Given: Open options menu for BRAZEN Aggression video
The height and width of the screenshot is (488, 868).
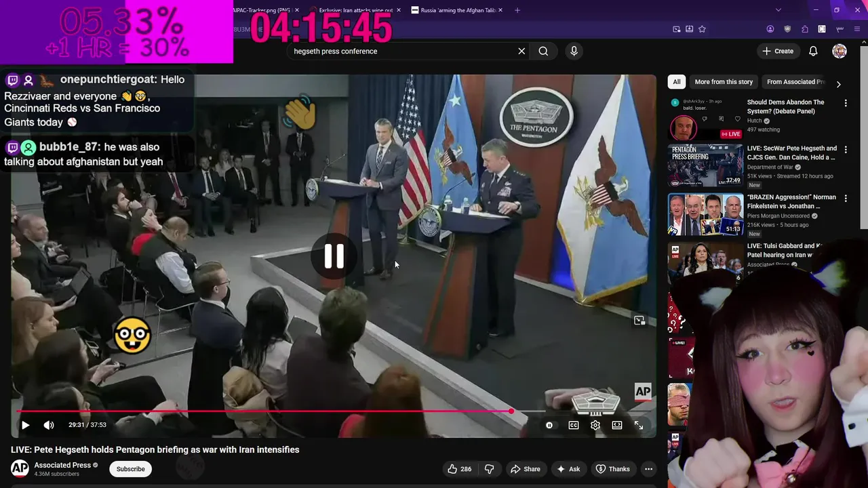Looking at the screenshot, I should tap(846, 198).
